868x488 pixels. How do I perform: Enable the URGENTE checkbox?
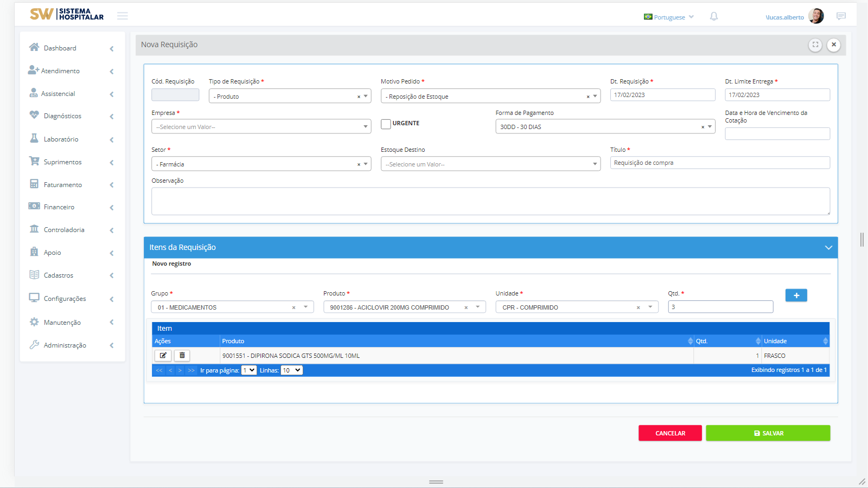coord(386,124)
